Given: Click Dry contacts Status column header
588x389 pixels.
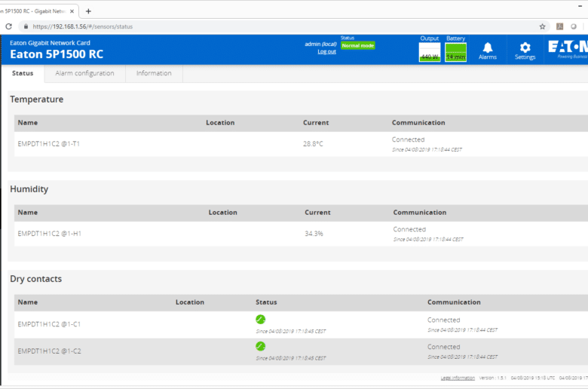Looking at the screenshot, I should 266,302.
